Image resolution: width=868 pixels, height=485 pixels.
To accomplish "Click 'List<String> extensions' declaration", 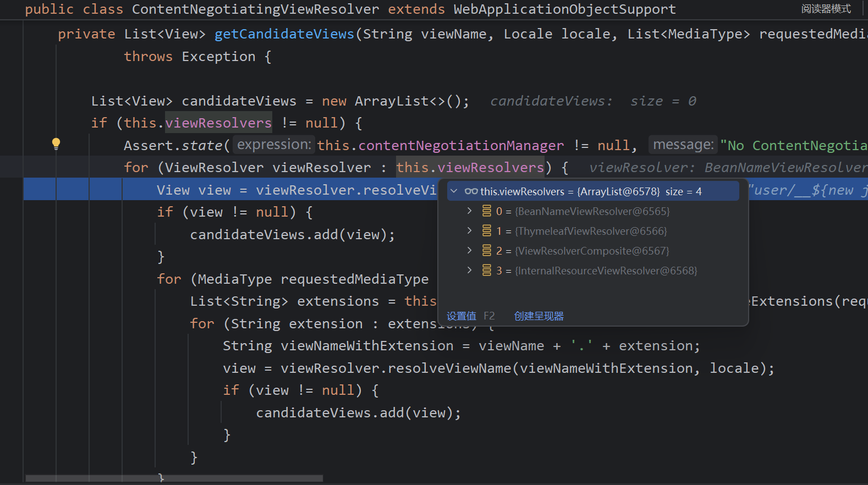I will 284,301.
